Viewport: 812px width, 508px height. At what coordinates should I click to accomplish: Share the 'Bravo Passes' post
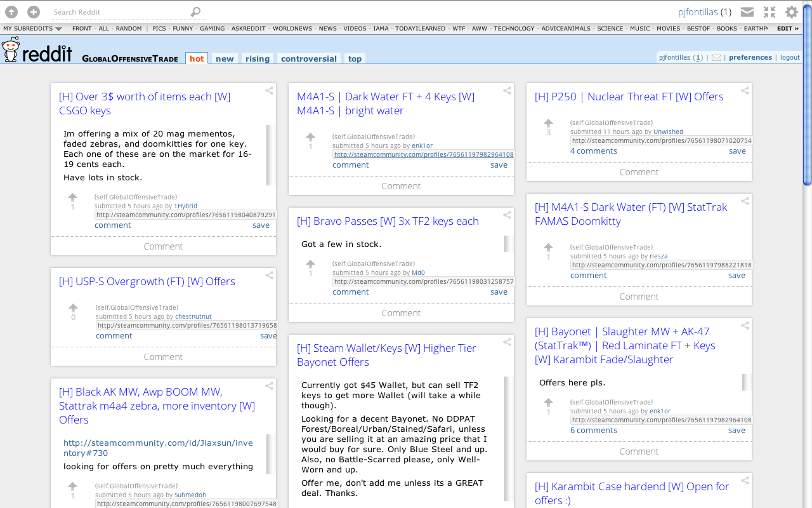(x=507, y=215)
